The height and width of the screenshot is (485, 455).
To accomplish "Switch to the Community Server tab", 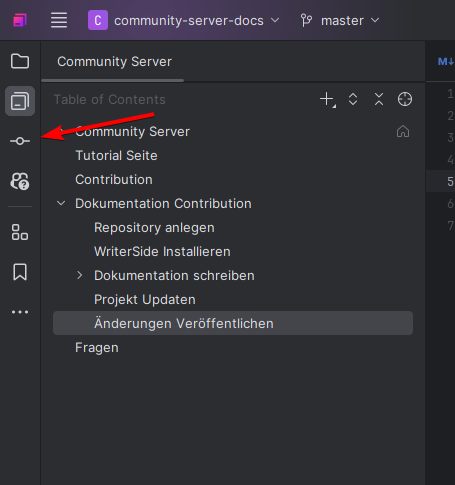I will click(x=114, y=62).
